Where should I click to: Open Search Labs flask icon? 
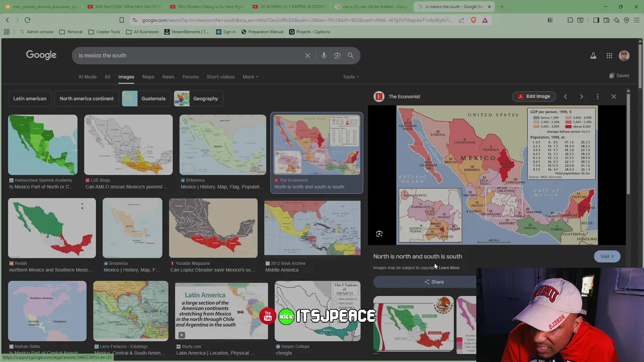tap(593, 55)
